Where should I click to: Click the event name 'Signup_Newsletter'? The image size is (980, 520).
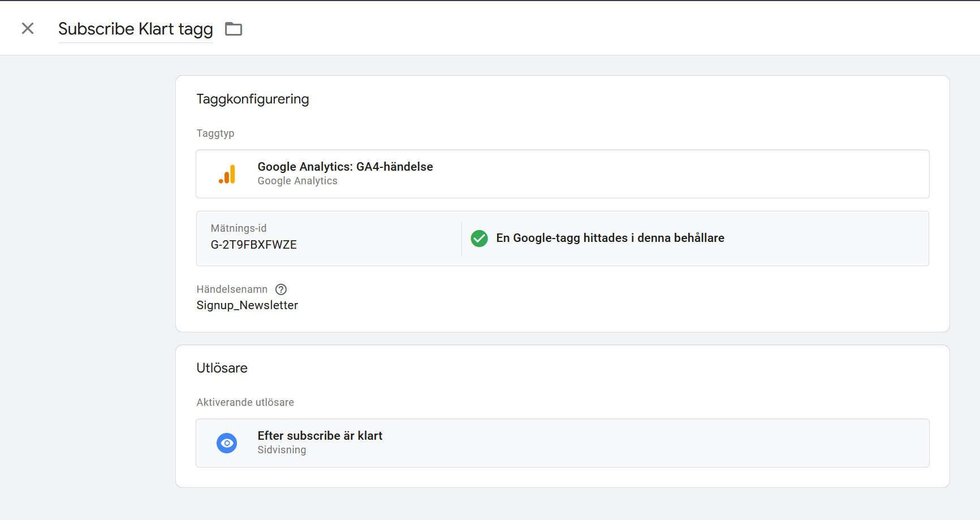[247, 305]
